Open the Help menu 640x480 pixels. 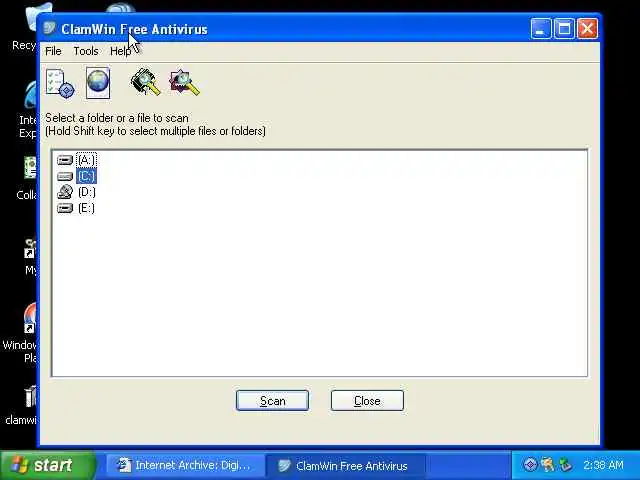pyautogui.click(x=120, y=51)
